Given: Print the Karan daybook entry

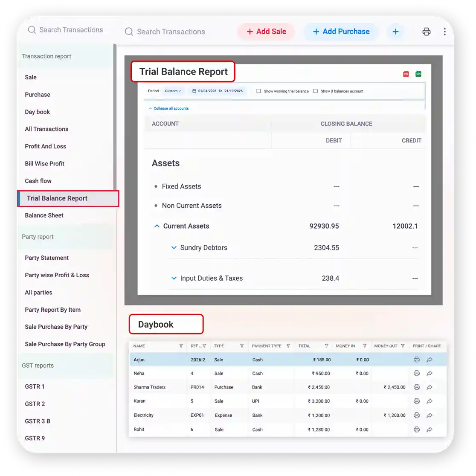Looking at the screenshot, I should click(x=416, y=401).
